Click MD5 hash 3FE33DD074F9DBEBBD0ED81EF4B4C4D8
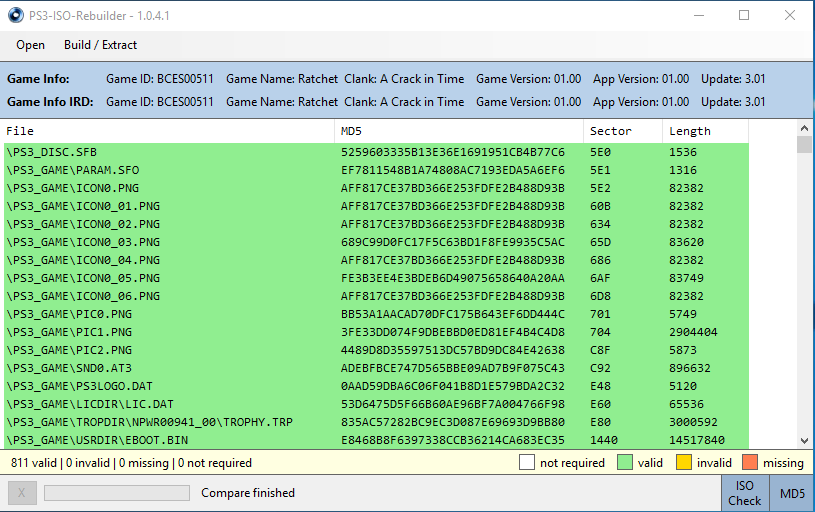This screenshot has width=815, height=512. [x=453, y=332]
